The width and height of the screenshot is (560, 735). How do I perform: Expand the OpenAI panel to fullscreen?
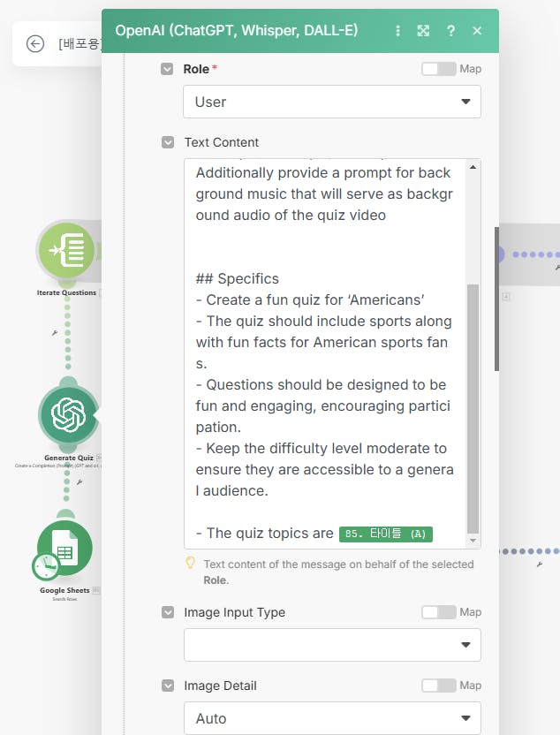423,31
